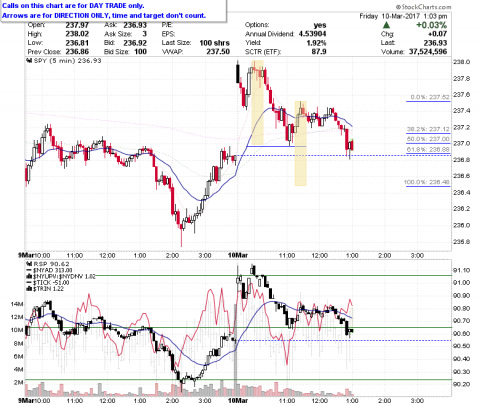Click the candlestick icon beside SPY legend
The height and width of the screenshot is (406, 480).
click(29, 61)
